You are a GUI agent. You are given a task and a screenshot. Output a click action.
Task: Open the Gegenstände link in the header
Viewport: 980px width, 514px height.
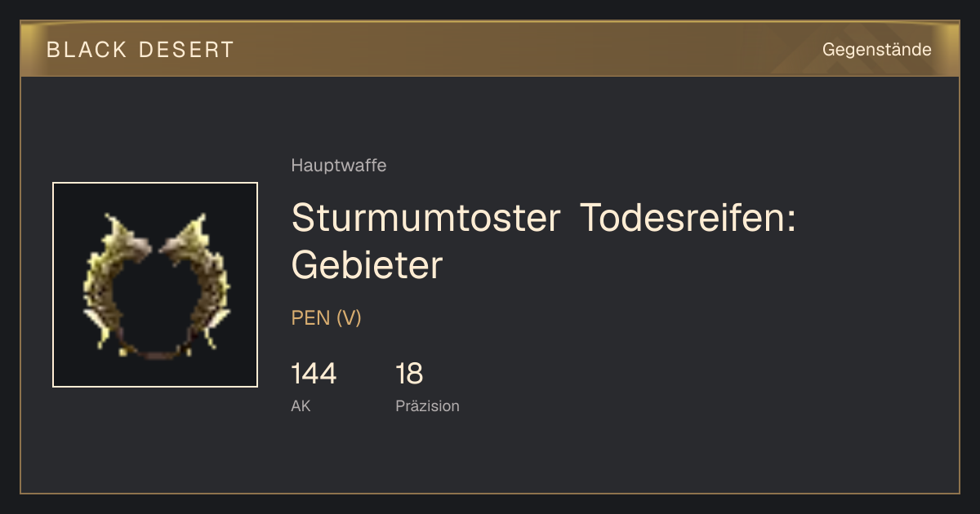point(876,50)
